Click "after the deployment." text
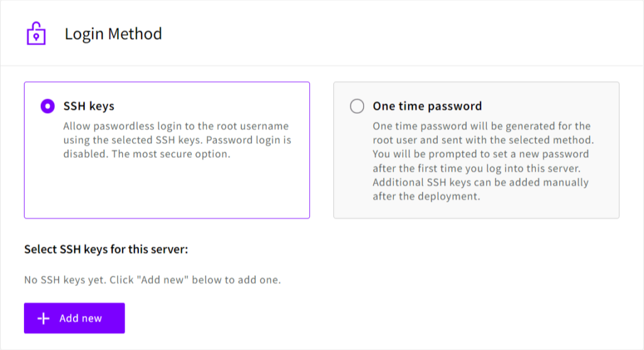This screenshot has height=350, width=644. (x=426, y=196)
